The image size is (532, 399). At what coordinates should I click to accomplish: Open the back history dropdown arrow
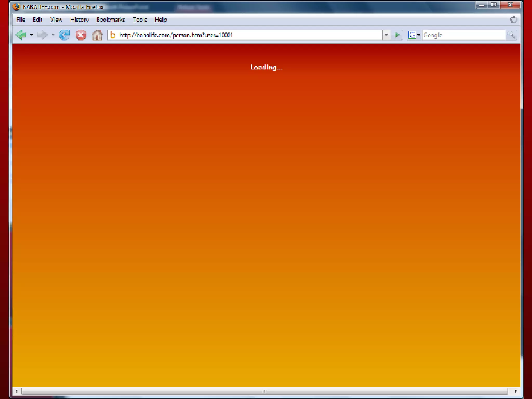(32, 35)
